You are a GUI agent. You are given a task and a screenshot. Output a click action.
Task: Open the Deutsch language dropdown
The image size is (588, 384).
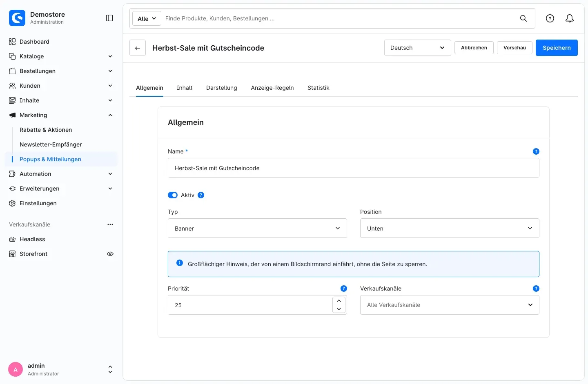[417, 48]
